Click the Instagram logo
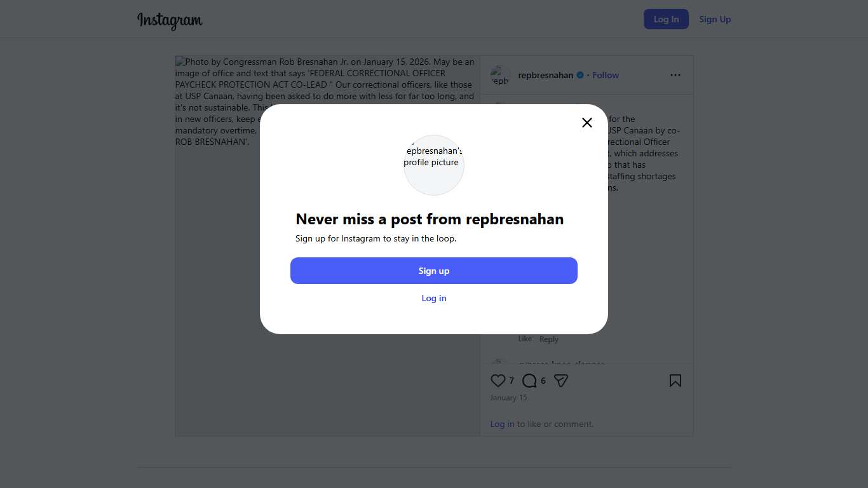This screenshot has height=488, width=868. point(170,20)
